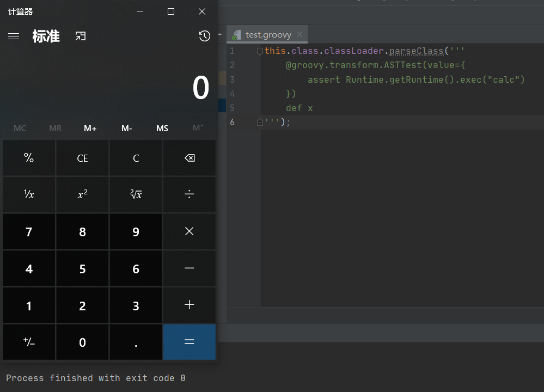Click the x squared key
The image size is (544, 392).
point(82,195)
